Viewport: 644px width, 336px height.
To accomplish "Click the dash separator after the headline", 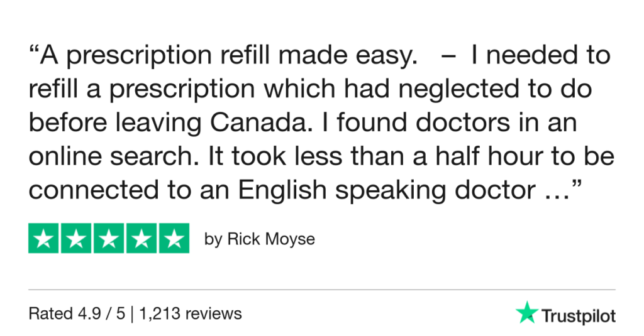I will 446,57.
